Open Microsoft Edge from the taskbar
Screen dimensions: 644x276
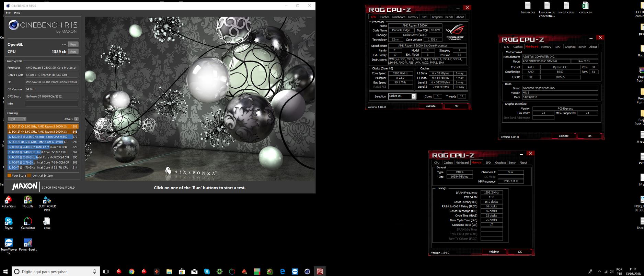(282, 272)
